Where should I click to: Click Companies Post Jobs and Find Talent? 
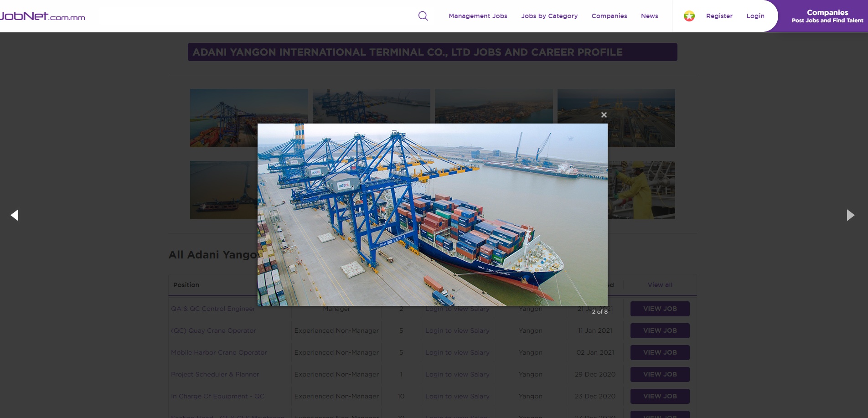[x=827, y=16]
